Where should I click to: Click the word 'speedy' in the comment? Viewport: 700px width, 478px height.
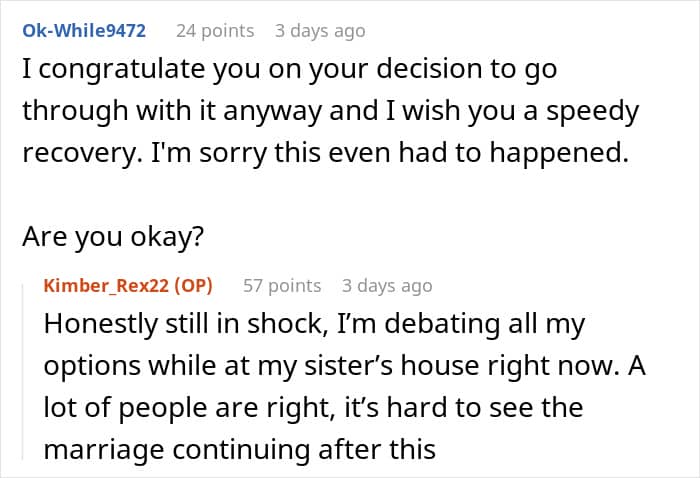point(590,110)
